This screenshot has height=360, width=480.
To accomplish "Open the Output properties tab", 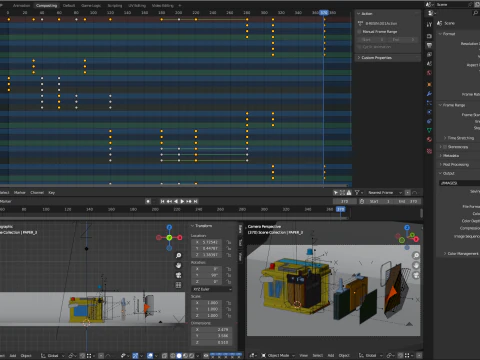I will pyautogui.click(x=429, y=45).
